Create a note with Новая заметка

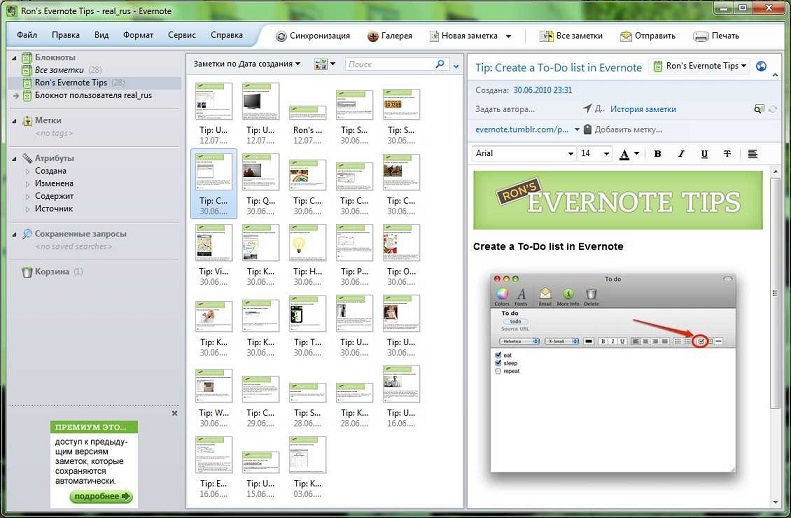coord(464,36)
